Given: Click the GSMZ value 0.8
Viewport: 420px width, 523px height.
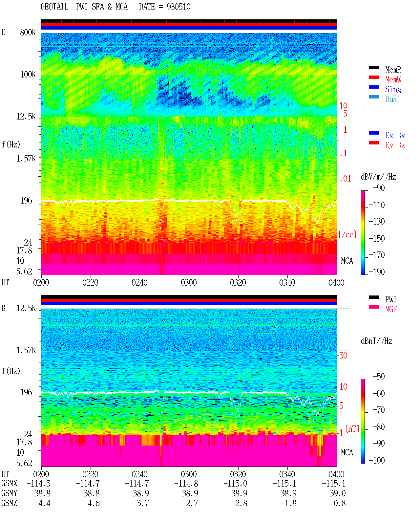Looking at the screenshot, I should coord(340,503).
